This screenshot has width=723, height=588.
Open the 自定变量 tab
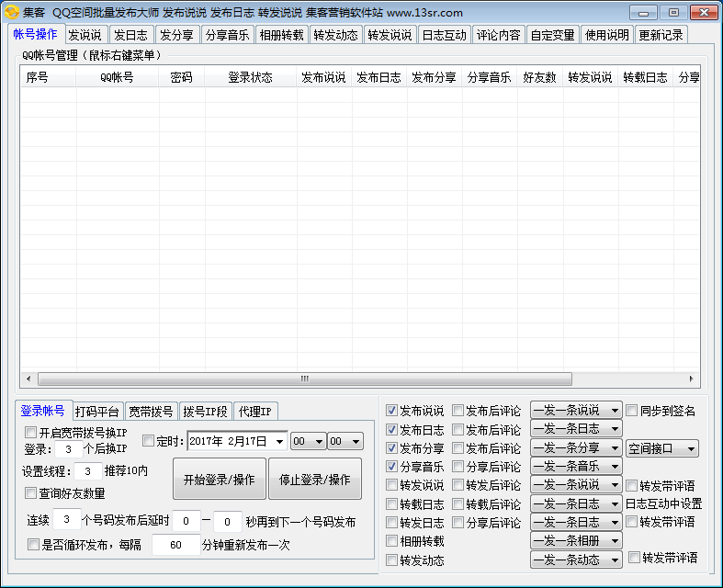point(552,35)
